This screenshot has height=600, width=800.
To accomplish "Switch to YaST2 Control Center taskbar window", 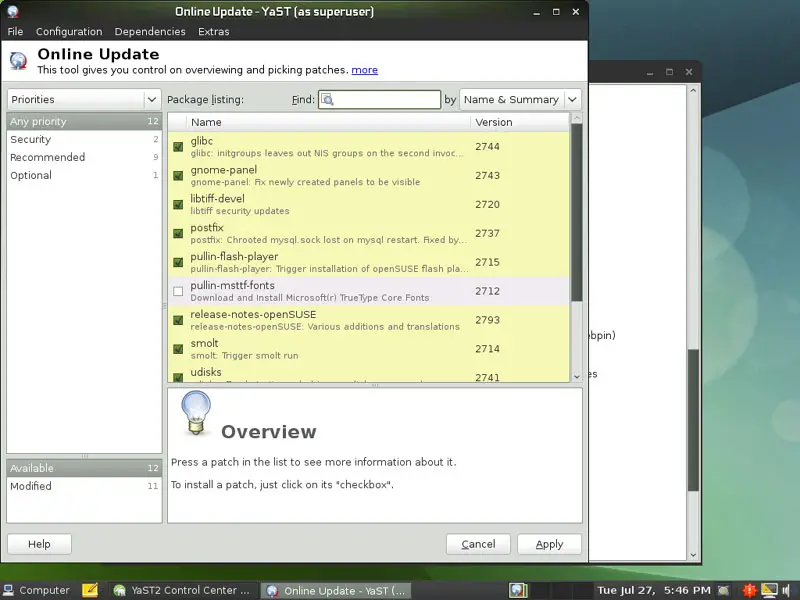I will coord(182,590).
